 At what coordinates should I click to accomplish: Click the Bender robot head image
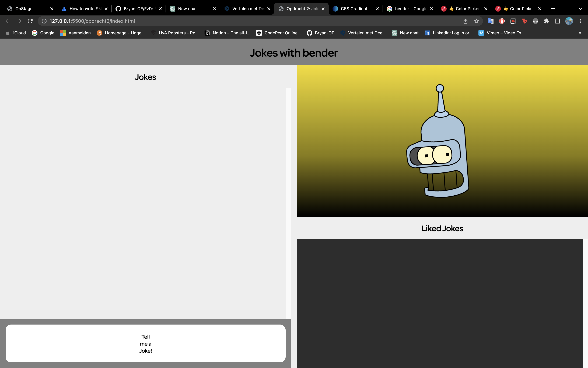click(438, 141)
